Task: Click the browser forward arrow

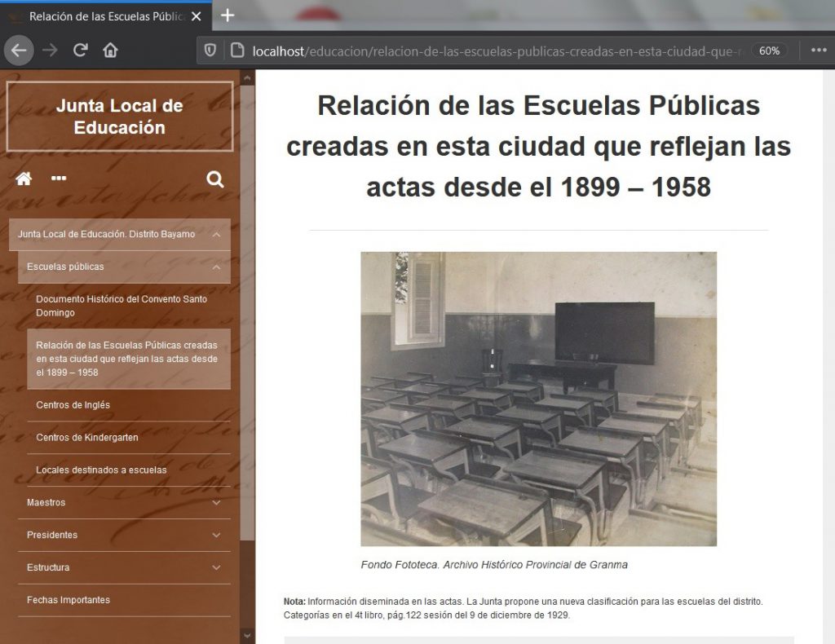Action: 50,51
